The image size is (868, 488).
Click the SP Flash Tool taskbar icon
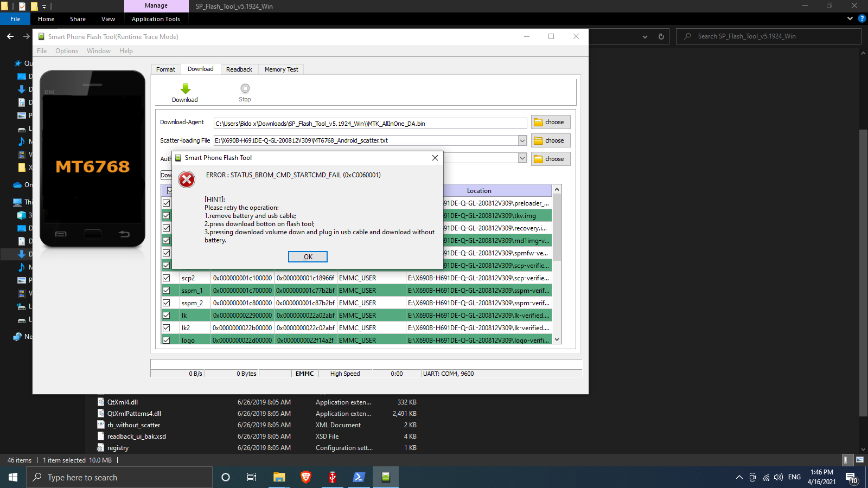pyautogui.click(x=386, y=477)
